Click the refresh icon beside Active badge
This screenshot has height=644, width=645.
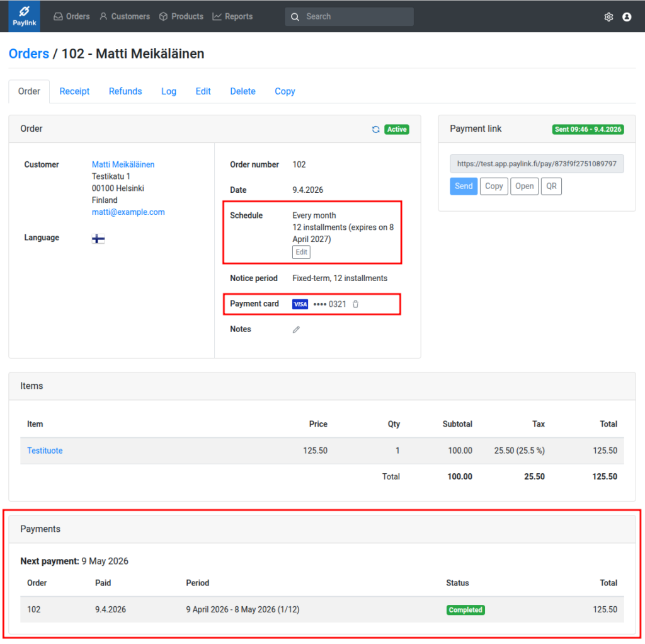375,129
